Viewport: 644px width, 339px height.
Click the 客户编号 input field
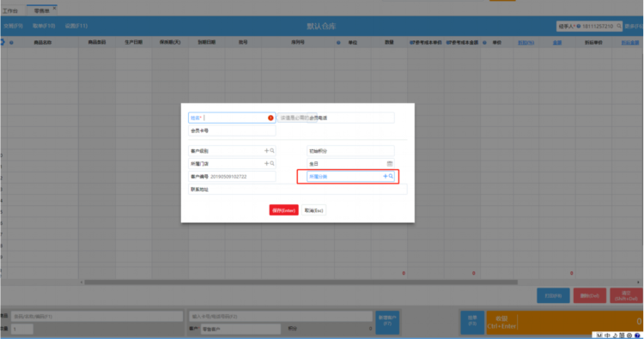pos(232,177)
